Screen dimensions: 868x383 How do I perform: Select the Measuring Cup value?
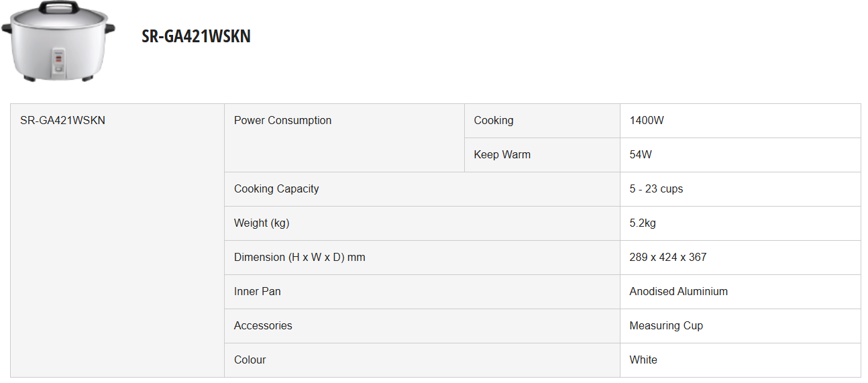pos(666,326)
